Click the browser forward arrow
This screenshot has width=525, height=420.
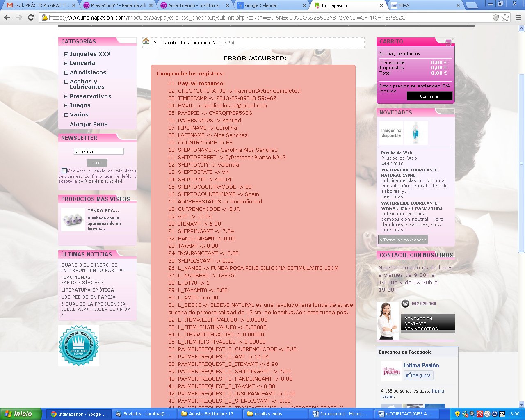tap(19, 18)
